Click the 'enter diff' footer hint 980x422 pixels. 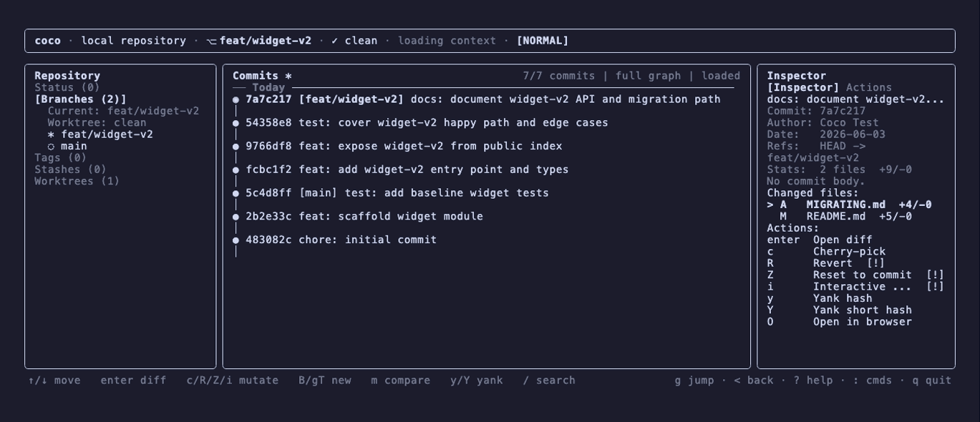133,381
